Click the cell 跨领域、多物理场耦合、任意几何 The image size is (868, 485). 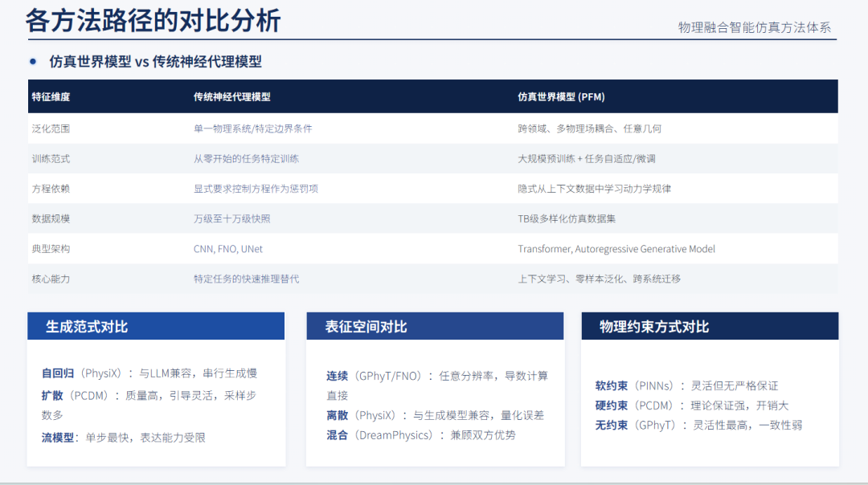pos(590,128)
